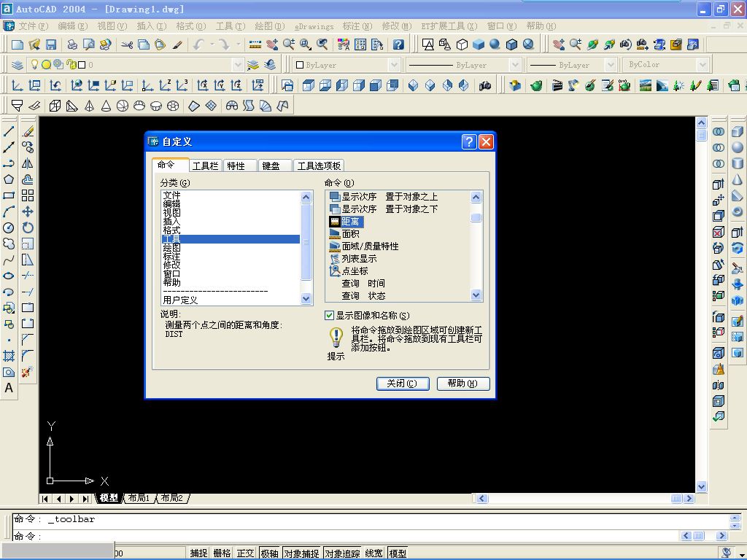Select the Array modify tool
The width and height of the screenshot is (747, 560).
(x=28, y=195)
